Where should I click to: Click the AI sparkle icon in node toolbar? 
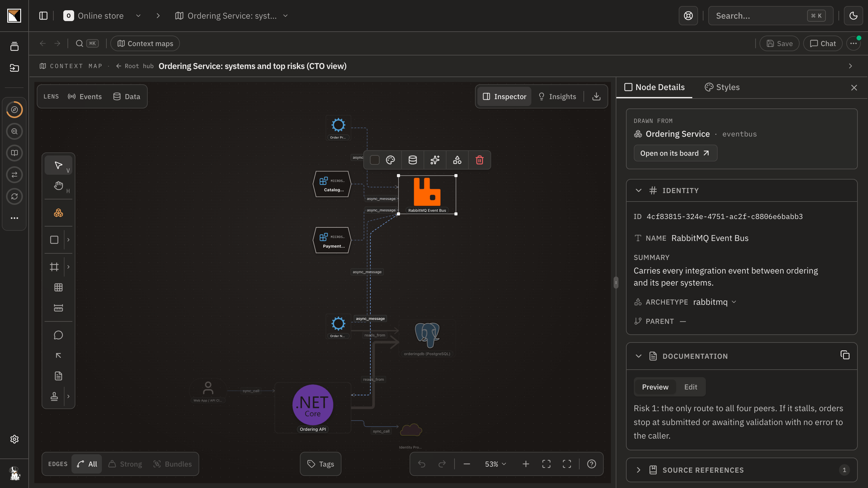pyautogui.click(x=435, y=160)
